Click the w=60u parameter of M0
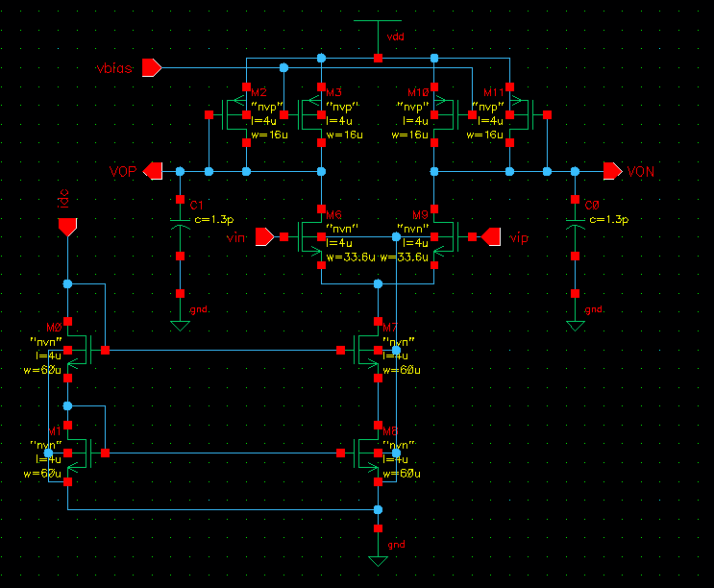The width and height of the screenshot is (714, 588). tap(42, 370)
